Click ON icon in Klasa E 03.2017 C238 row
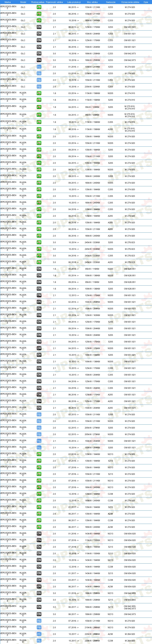This screenshot has width=152, height=644. [39, 580]
